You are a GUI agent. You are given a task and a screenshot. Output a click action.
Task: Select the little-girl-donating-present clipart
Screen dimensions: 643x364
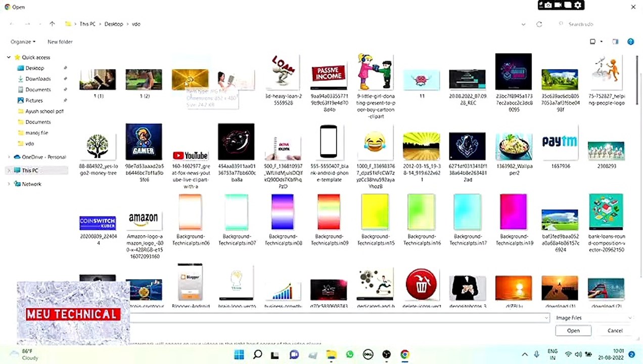pyautogui.click(x=375, y=72)
